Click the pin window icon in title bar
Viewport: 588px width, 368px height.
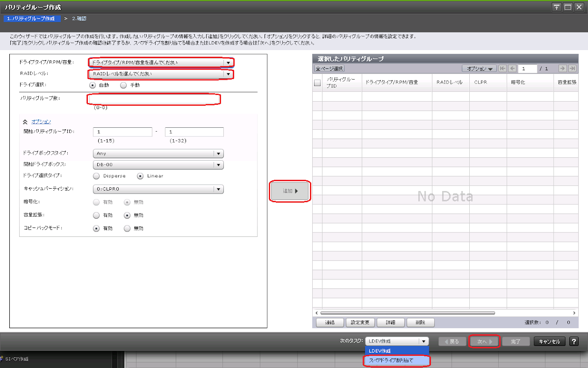(x=557, y=7)
